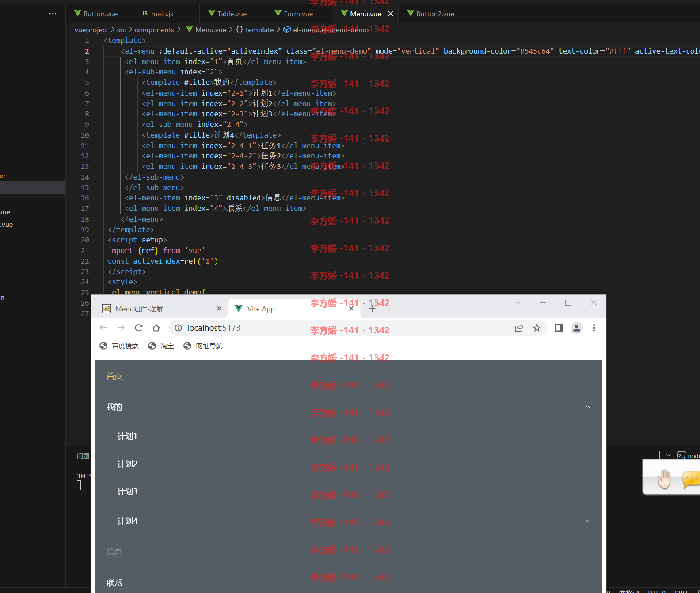Open the Chrome three-dot menu

tap(594, 328)
